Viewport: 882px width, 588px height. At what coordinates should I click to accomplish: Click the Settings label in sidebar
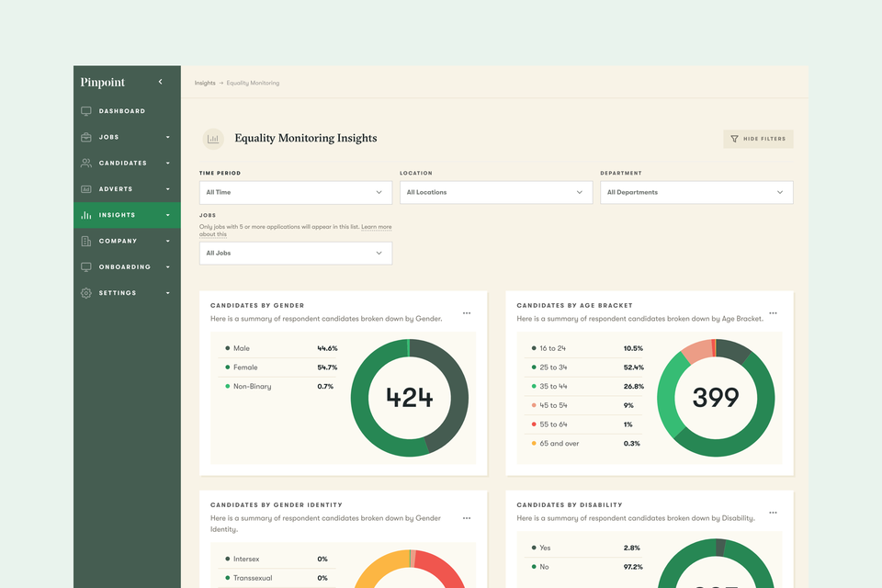(x=118, y=293)
